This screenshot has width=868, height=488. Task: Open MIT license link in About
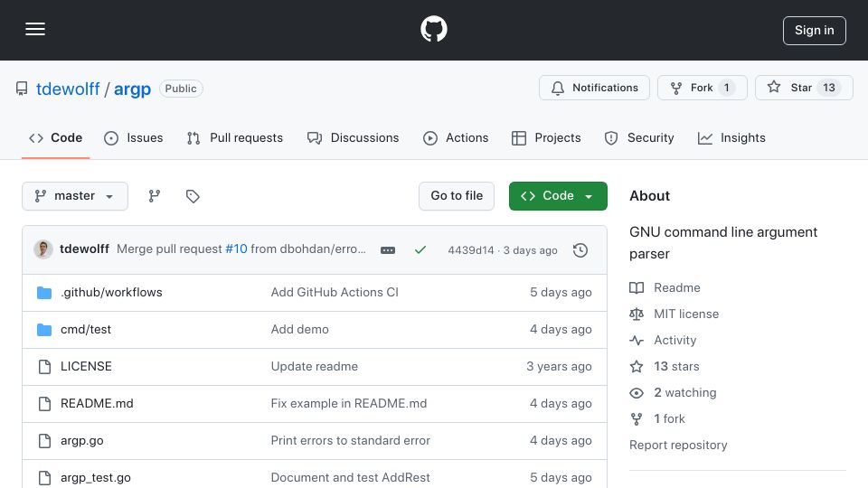pos(675,314)
